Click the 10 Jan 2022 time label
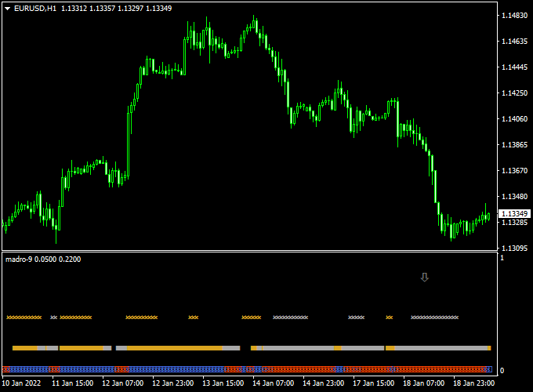533x392 pixels. [21, 383]
